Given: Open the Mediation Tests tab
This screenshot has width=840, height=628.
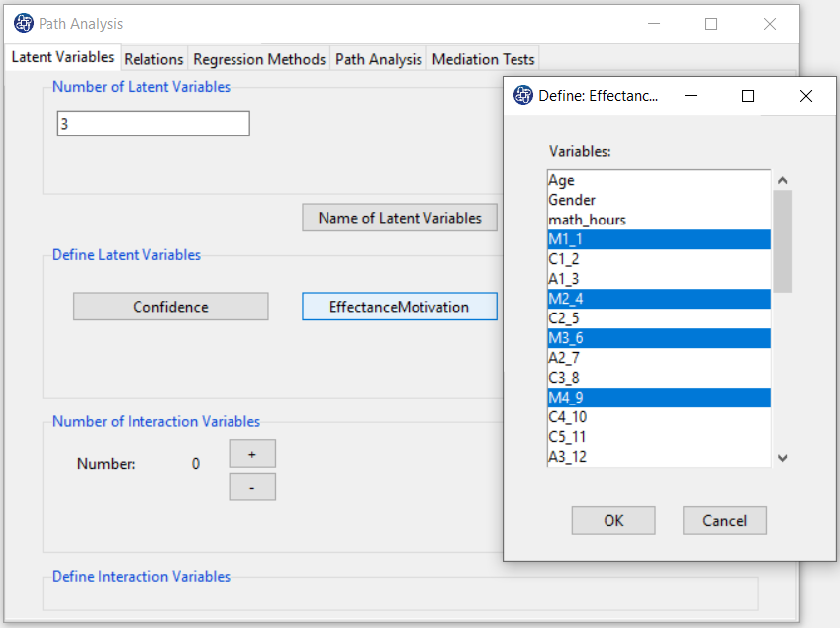Looking at the screenshot, I should (x=483, y=59).
